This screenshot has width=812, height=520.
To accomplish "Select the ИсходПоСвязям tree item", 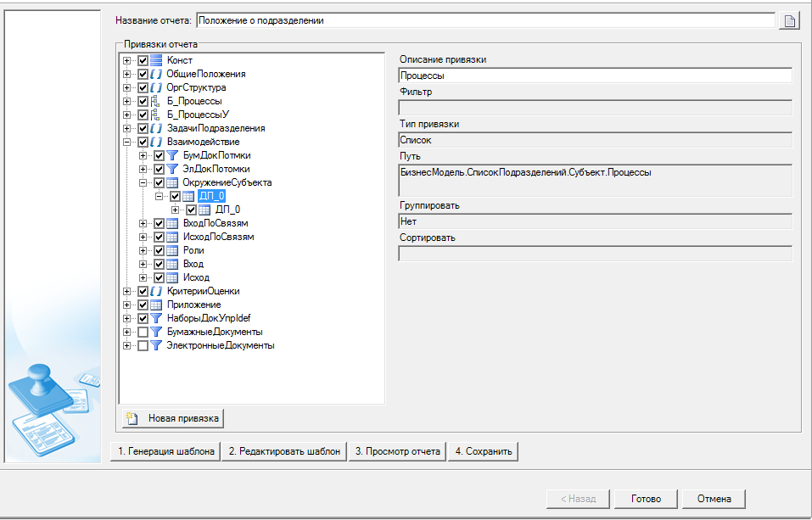I will 218,237.
